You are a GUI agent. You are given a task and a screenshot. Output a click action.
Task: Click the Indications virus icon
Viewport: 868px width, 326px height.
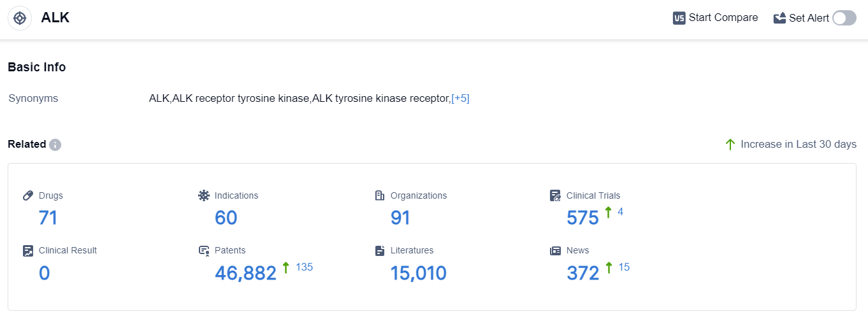(204, 195)
